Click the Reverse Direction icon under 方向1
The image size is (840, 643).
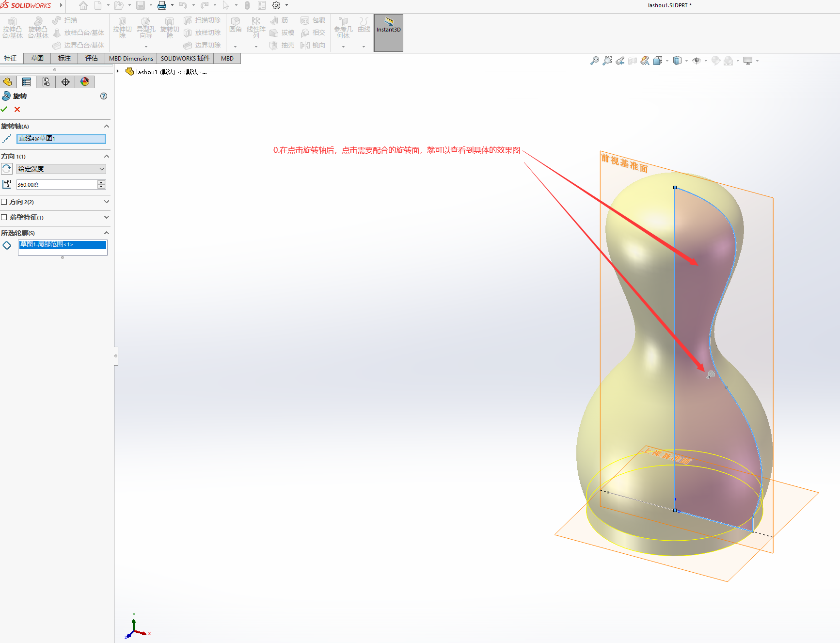(x=7, y=169)
